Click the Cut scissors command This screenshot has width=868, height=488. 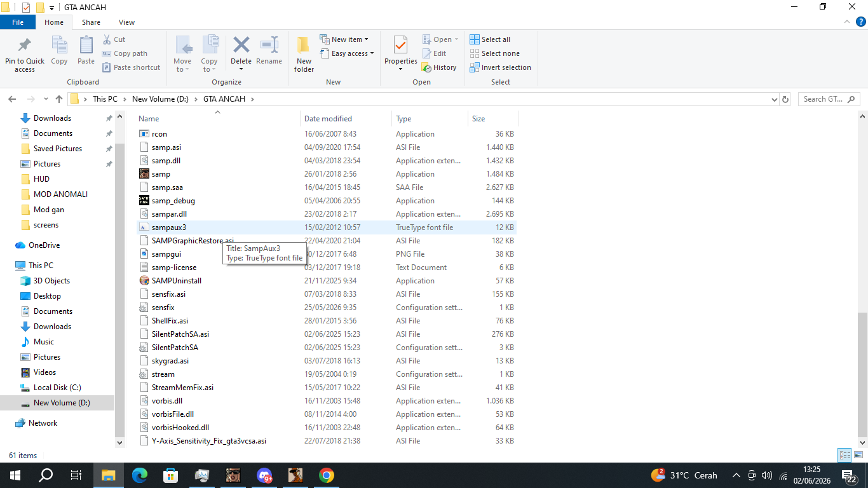pyautogui.click(x=114, y=39)
